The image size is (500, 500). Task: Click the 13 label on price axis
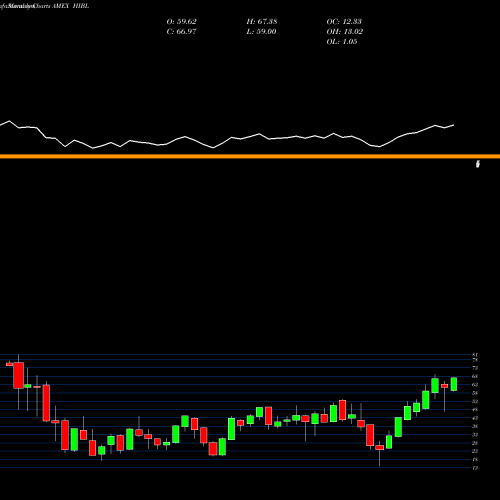tap(475, 468)
